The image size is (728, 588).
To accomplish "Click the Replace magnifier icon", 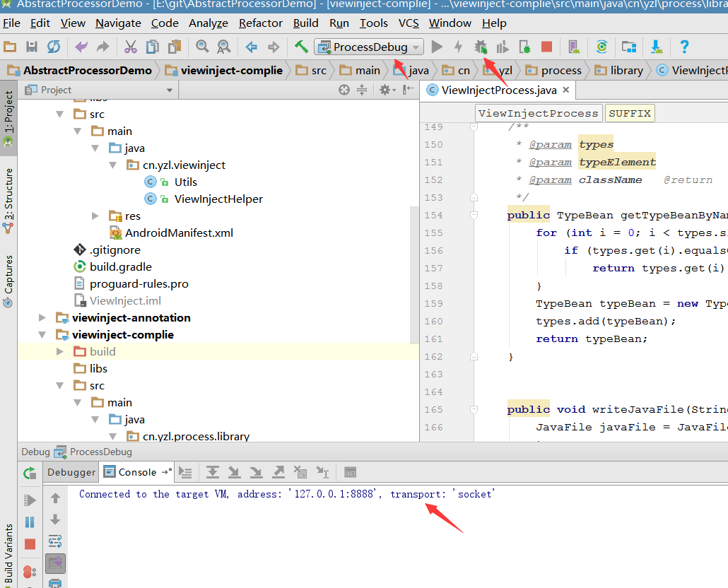I will coord(224,47).
